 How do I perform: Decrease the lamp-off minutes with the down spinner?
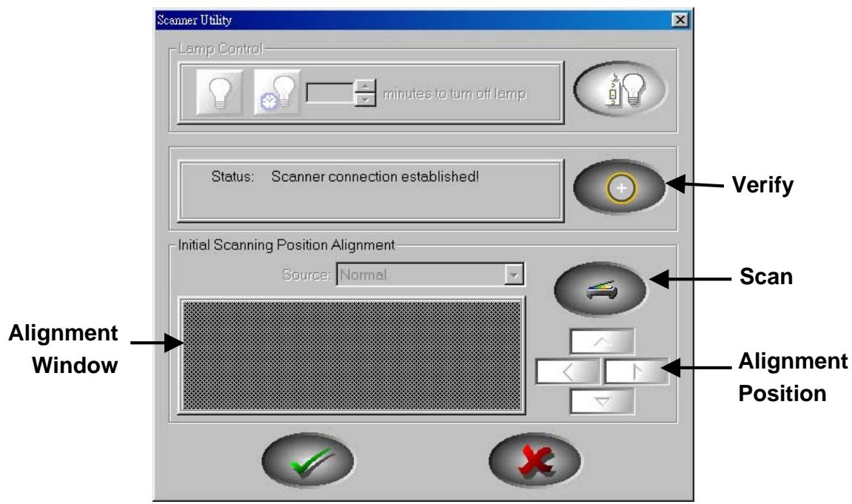point(365,99)
